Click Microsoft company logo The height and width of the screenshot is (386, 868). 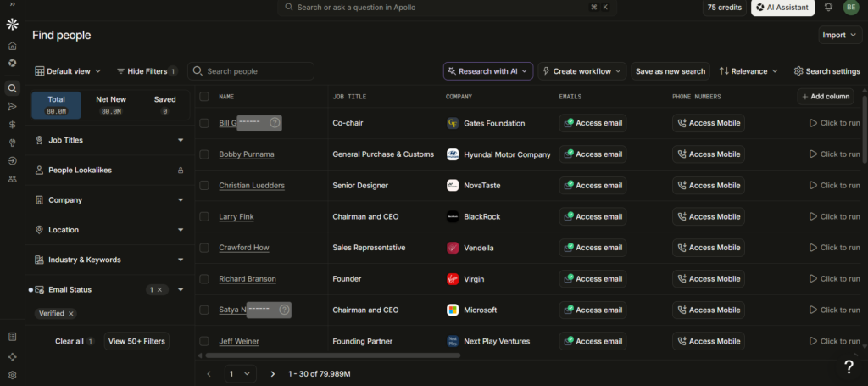click(x=453, y=310)
